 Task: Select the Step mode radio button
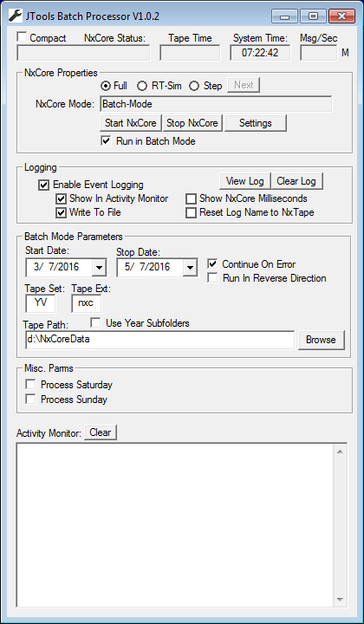point(194,86)
